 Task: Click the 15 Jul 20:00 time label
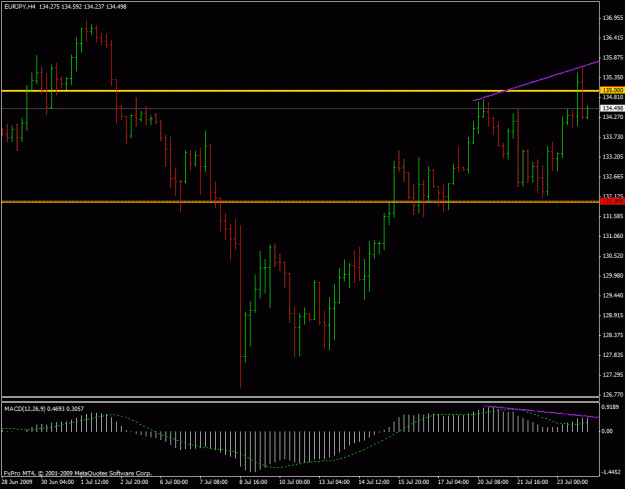point(413,482)
